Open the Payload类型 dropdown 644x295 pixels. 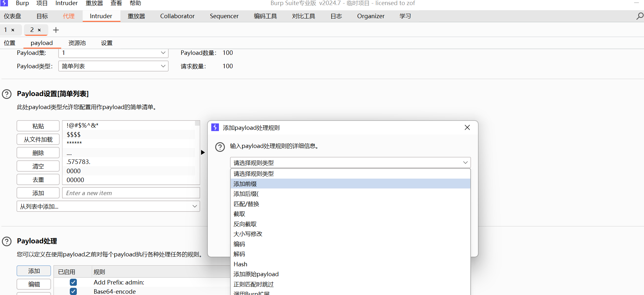tap(113, 66)
